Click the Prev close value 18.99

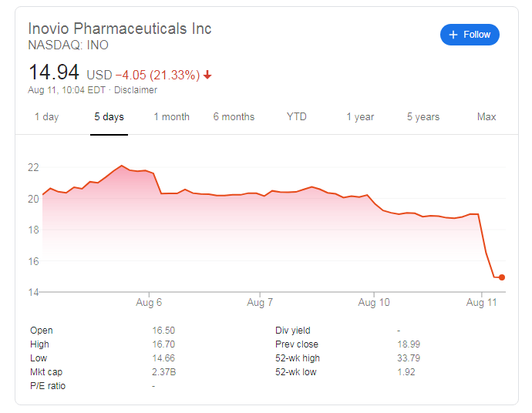409,344
